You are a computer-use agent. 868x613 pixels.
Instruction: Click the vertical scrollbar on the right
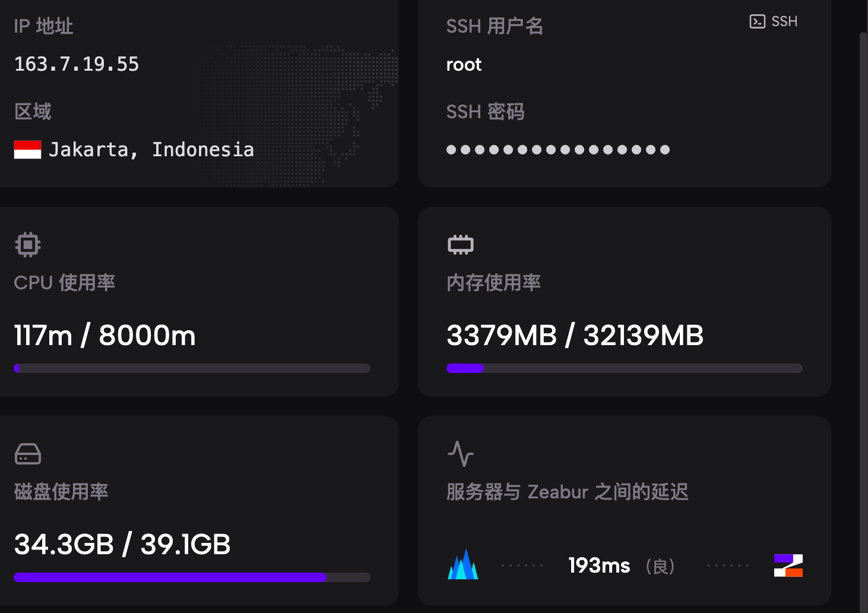(863, 321)
